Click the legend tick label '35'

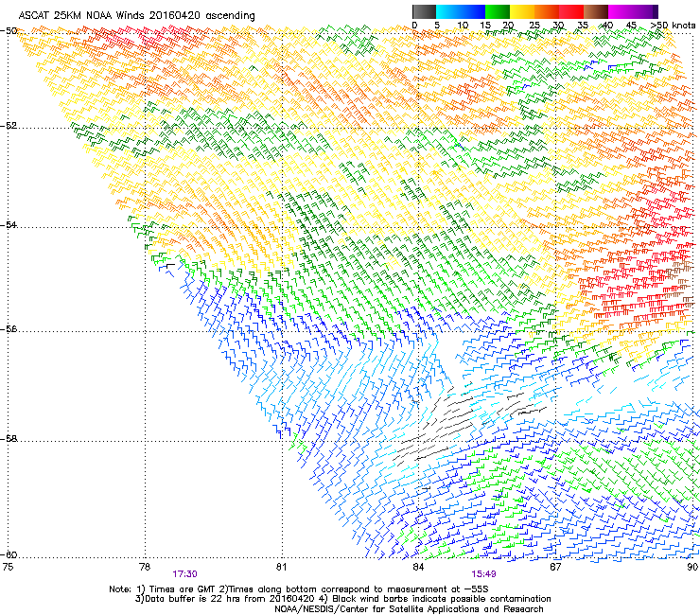coord(583,26)
